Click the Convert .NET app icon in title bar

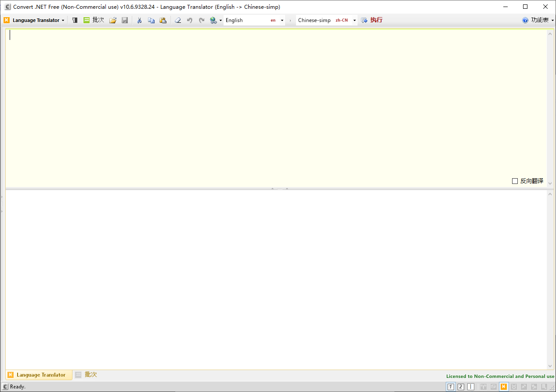(7, 7)
